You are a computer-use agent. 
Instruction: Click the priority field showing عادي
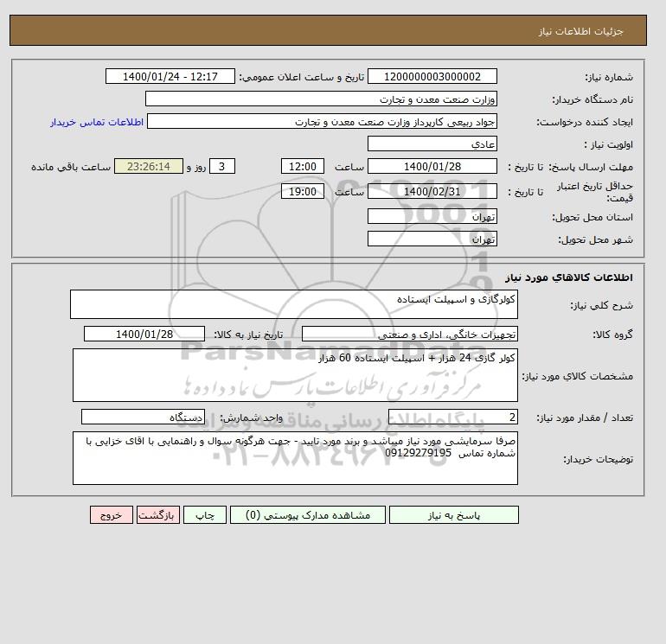click(x=432, y=143)
